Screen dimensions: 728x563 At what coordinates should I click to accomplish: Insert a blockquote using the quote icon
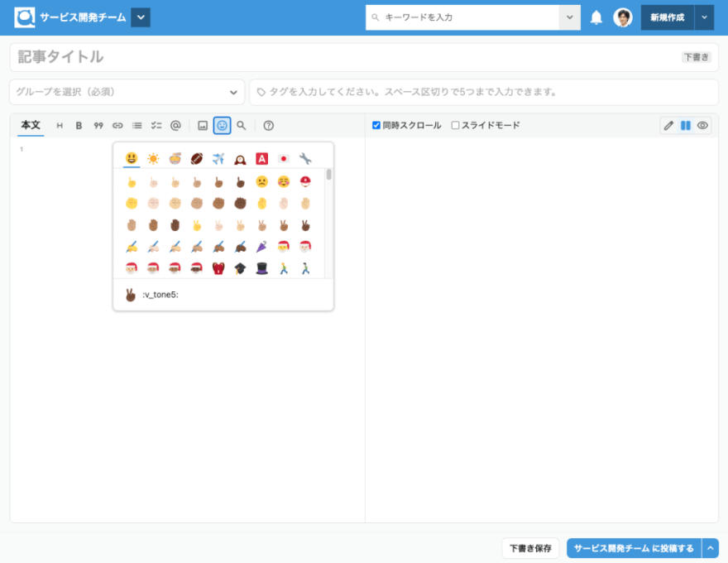tap(98, 125)
